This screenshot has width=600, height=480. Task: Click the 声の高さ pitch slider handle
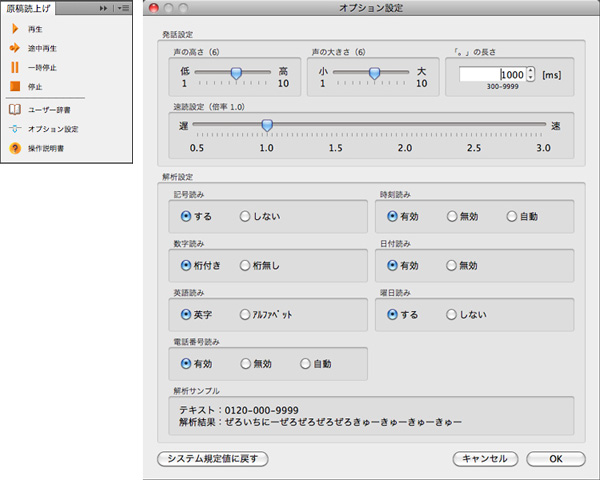click(237, 72)
